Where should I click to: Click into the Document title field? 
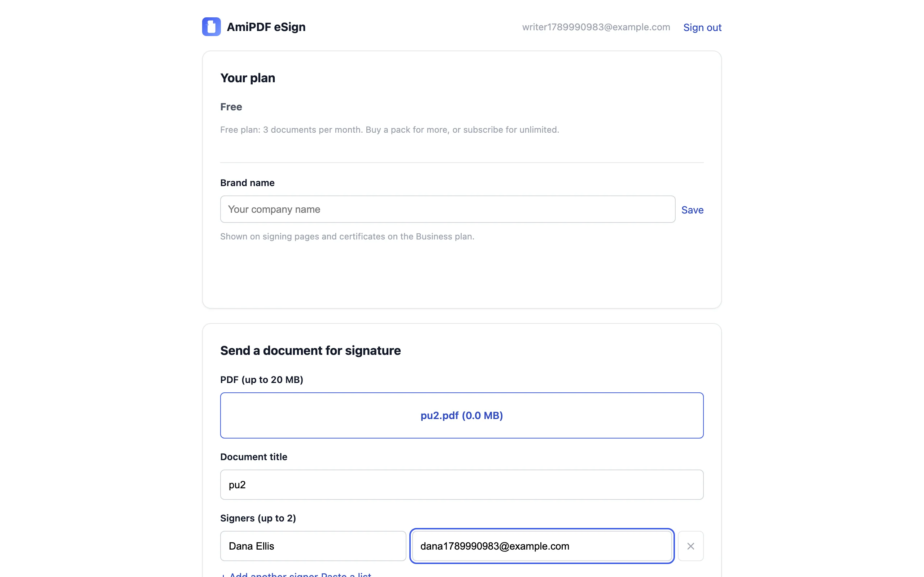(462, 485)
